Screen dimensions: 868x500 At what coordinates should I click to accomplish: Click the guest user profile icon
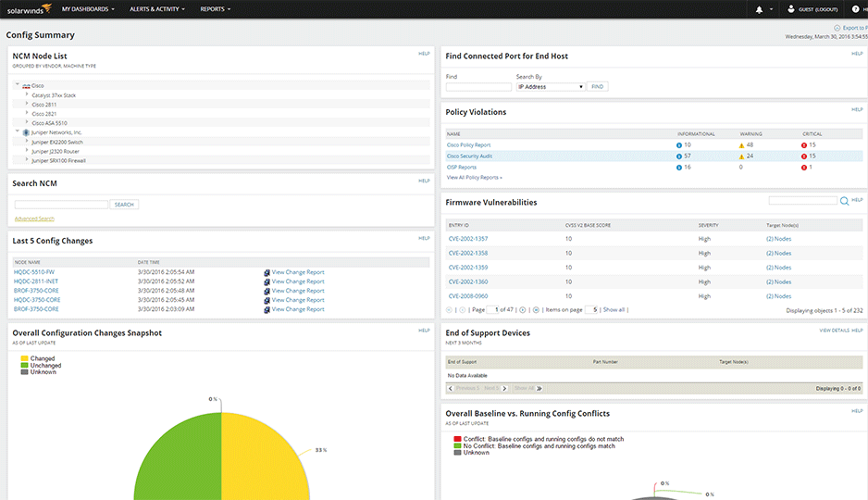791,9
